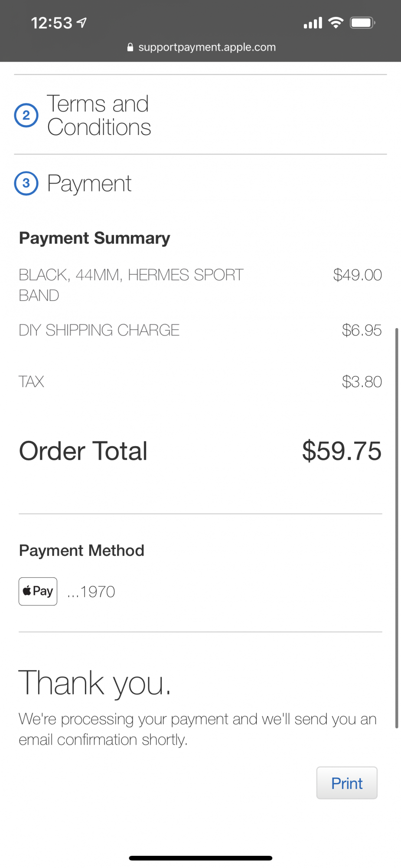Tap the Apple Pay logo badge

[38, 591]
